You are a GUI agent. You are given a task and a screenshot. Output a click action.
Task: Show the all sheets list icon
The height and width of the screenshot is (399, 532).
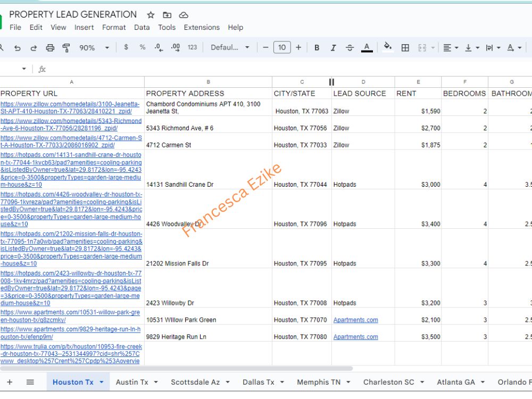point(30,382)
